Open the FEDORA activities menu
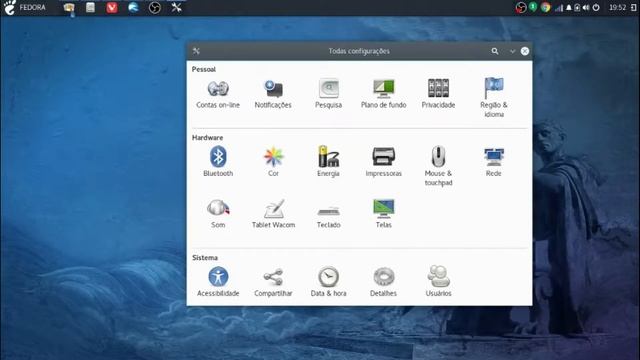The image size is (640, 360). (x=24, y=7)
